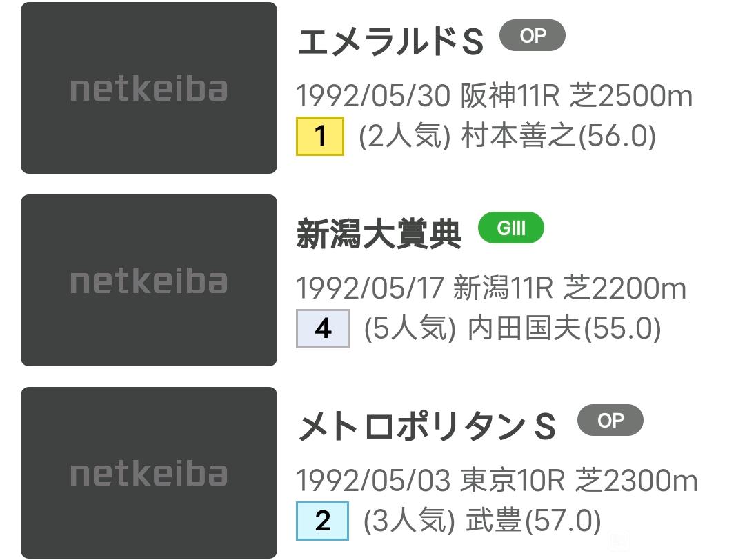Click the OP badge next to エメラルドS

[x=532, y=35]
